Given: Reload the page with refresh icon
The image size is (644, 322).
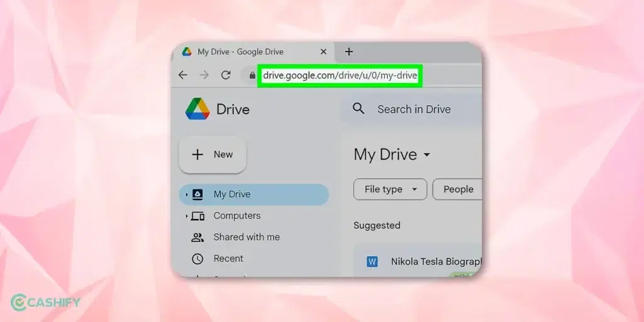Looking at the screenshot, I should (226, 75).
